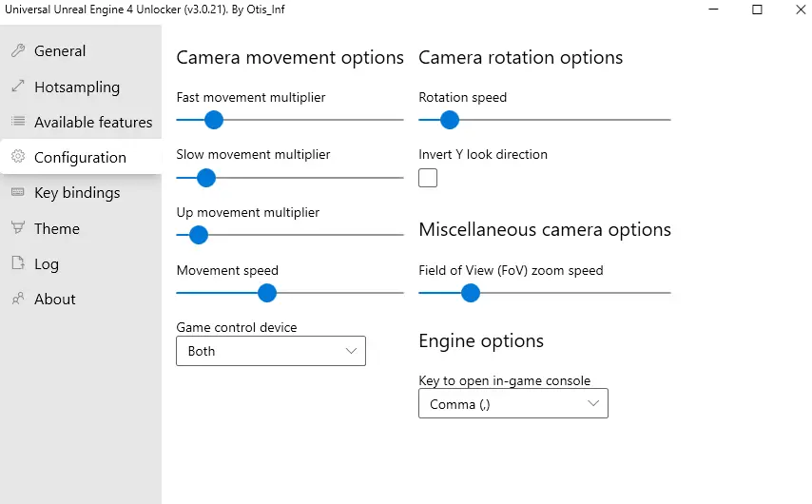Click the Rotation speed slider knob
The image size is (812, 504).
[450, 120]
